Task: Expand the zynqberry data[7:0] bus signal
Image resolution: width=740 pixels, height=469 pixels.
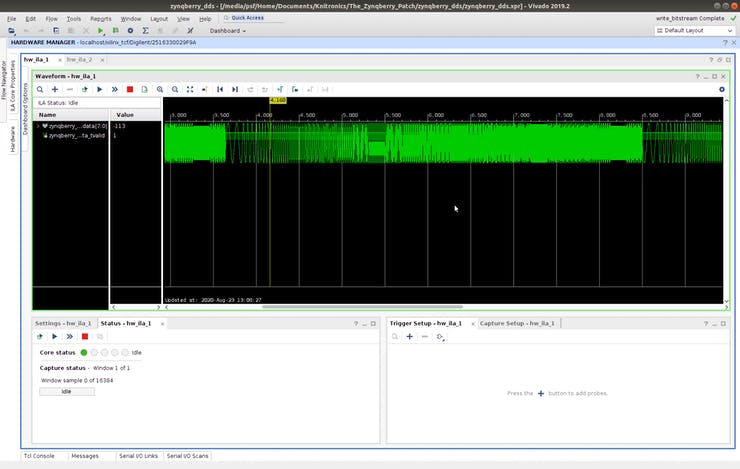Action: [38, 127]
